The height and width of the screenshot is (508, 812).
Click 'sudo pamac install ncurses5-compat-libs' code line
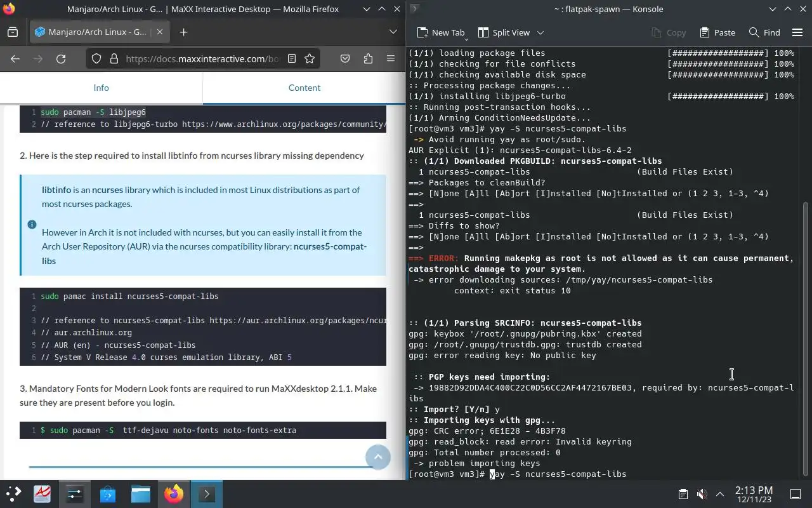click(x=129, y=297)
